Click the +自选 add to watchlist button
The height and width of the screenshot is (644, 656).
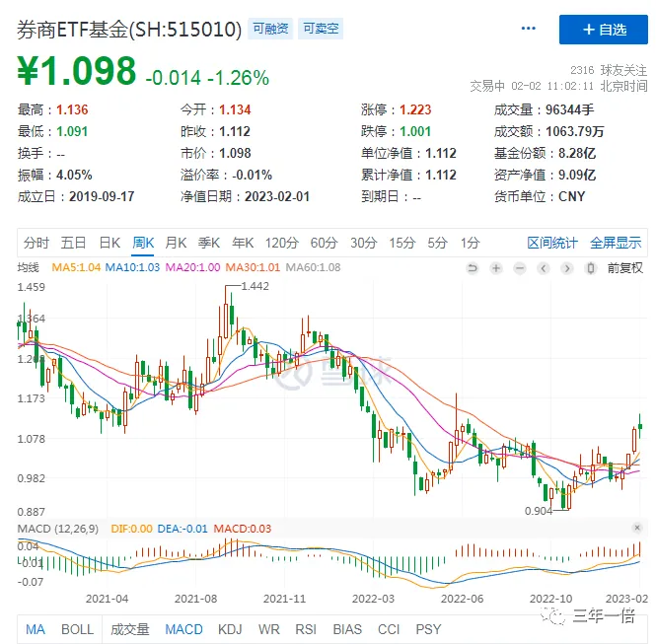pos(604,30)
